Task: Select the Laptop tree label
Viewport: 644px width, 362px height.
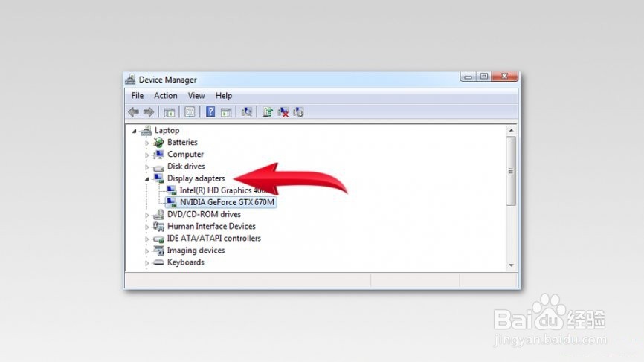Action: click(167, 131)
